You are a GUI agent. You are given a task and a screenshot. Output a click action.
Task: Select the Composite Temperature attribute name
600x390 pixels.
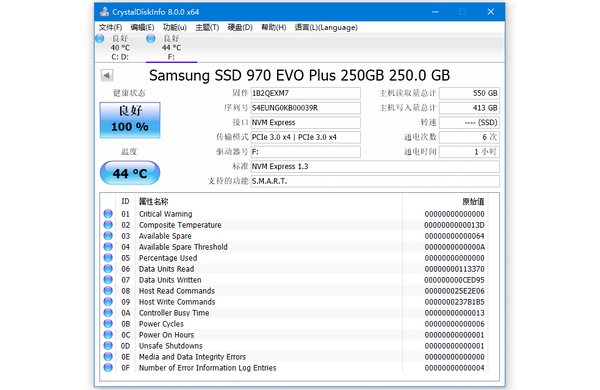coord(180,225)
